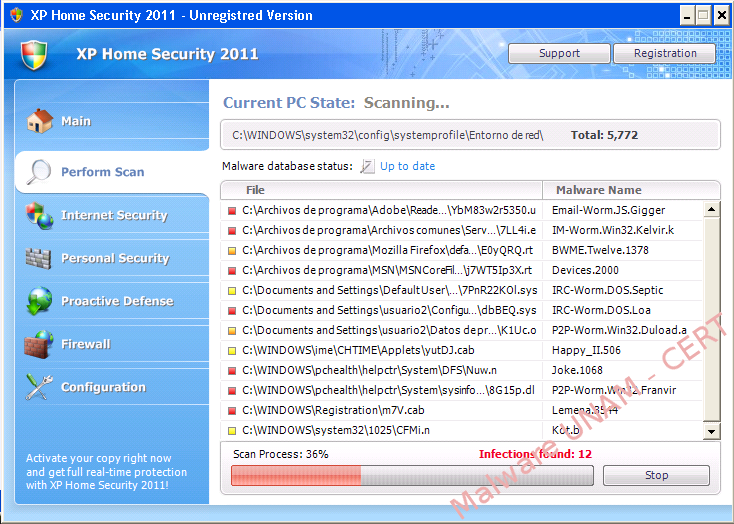Viewport: 734px width, 524px height.
Task: Click the Firewall brick-and-globe icon
Action: pos(39,344)
